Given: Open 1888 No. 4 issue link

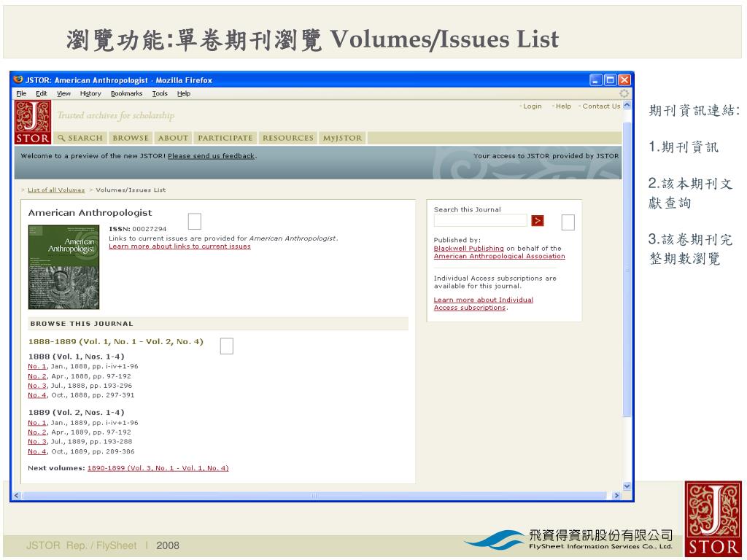Looking at the screenshot, I should (x=37, y=395).
